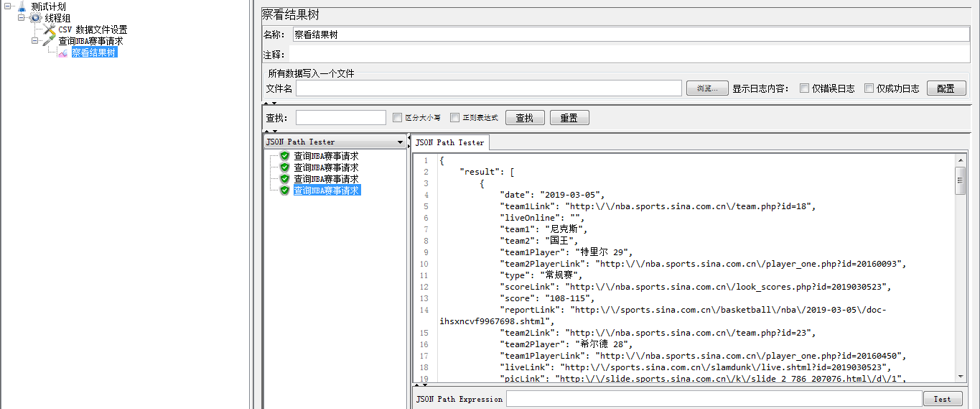980x409 pixels.
Task: Toggle the 正则表达式 checkbox
Action: [454, 117]
